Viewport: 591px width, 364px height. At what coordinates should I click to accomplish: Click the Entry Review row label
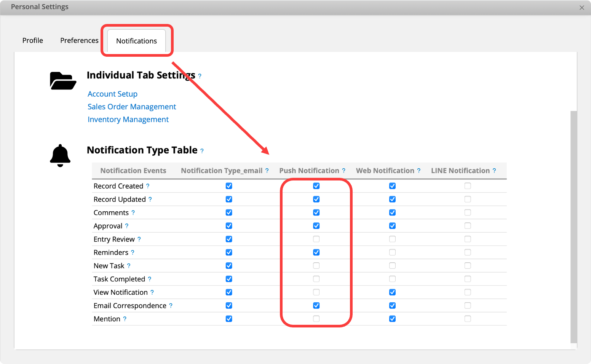pyautogui.click(x=114, y=239)
